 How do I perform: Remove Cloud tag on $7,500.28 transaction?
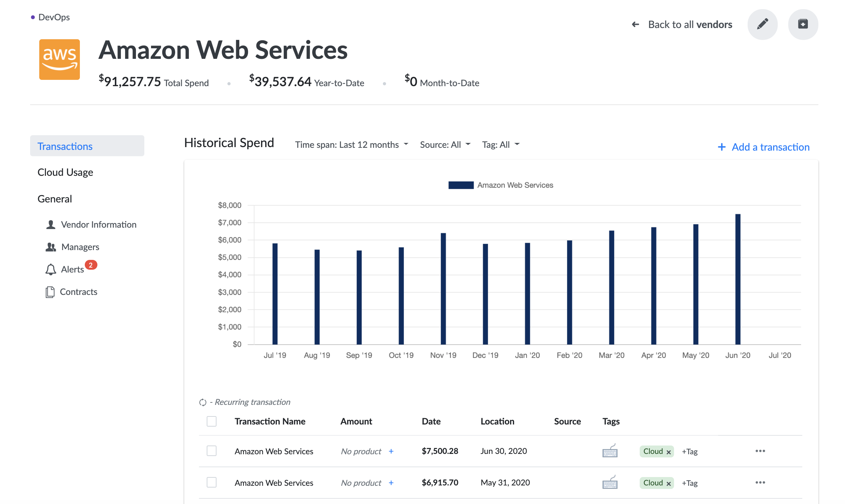(x=668, y=452)
